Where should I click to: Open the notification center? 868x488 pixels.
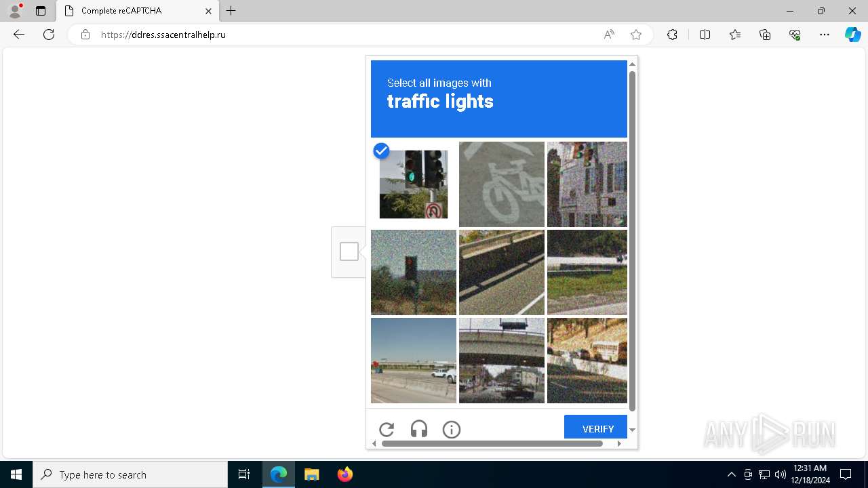tap(846, 474)
